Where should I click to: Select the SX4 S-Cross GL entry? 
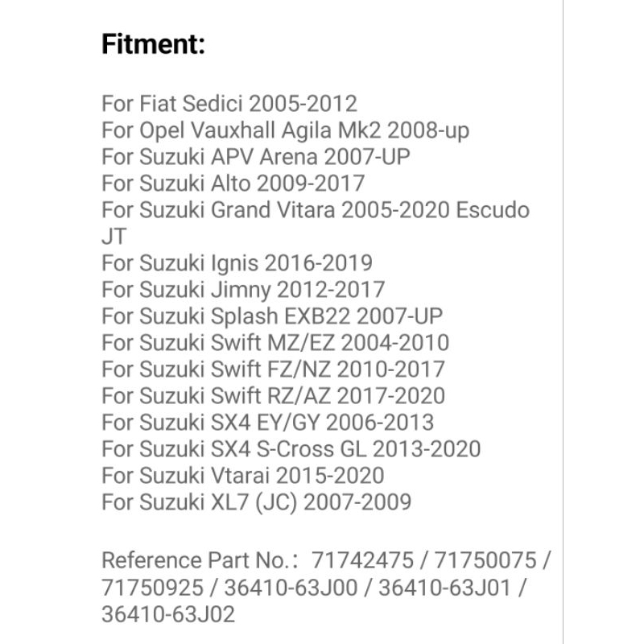[x=291, y=448]
